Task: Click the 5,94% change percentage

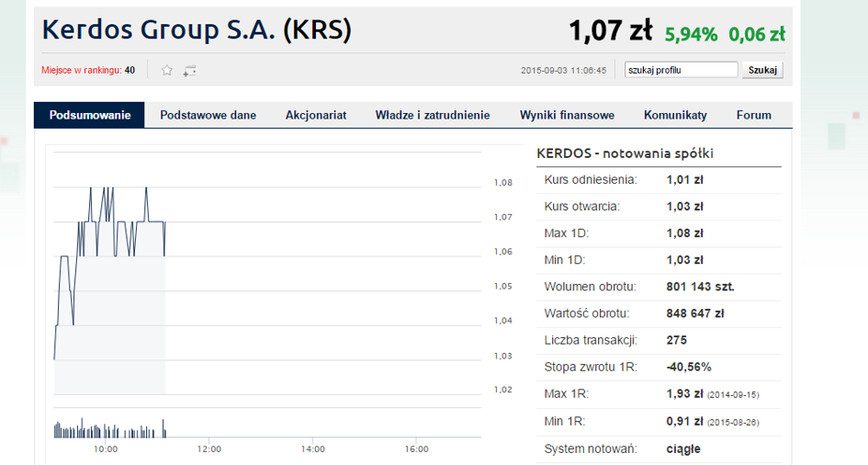Action: (691, 34)
